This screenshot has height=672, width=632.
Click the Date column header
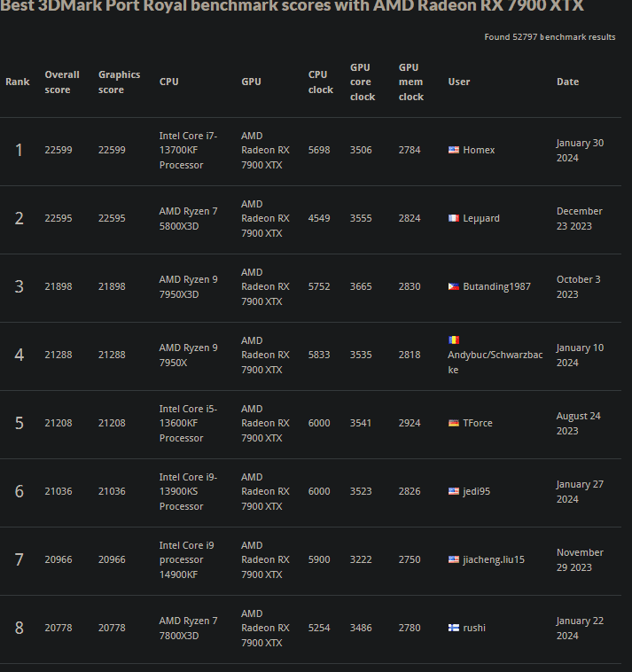pos(567,82)
